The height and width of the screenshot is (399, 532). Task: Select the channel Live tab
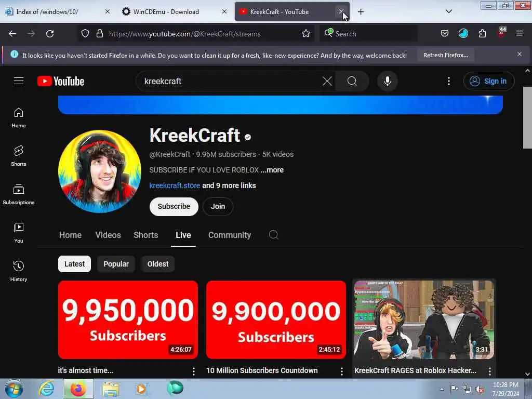point(183,235)
